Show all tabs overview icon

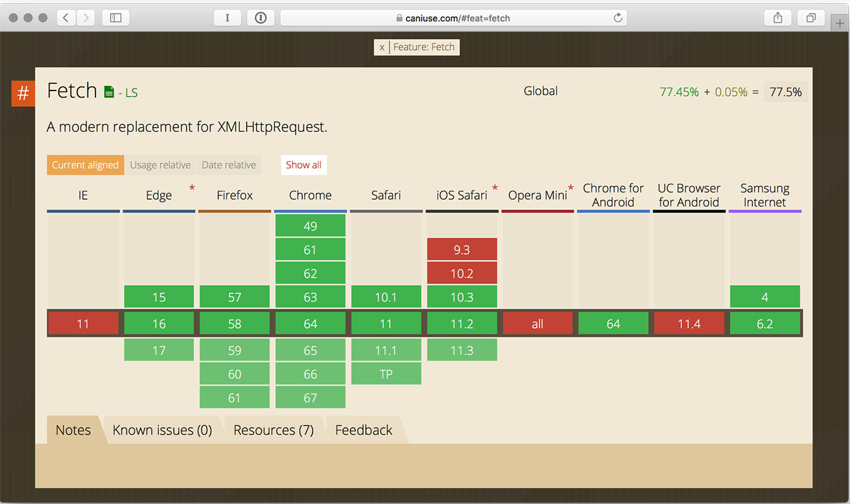click(811, 18)
